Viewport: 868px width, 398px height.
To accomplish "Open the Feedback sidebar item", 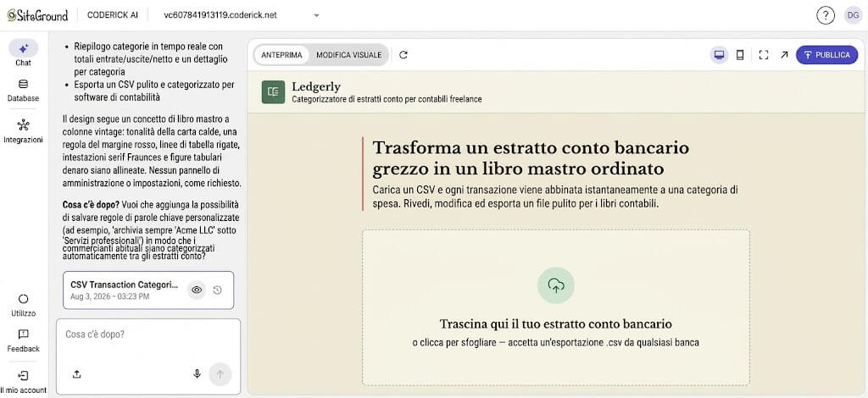I will pyautogui.click(x=23, y=341).
